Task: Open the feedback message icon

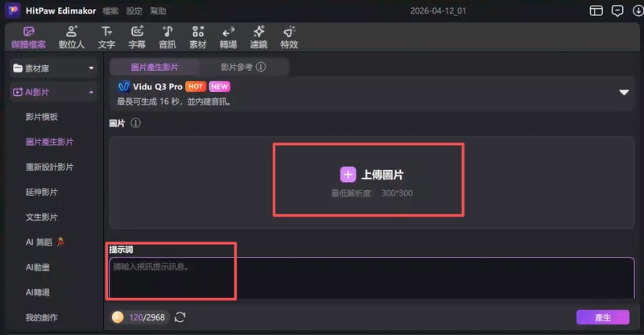Action: coord(617,10)
